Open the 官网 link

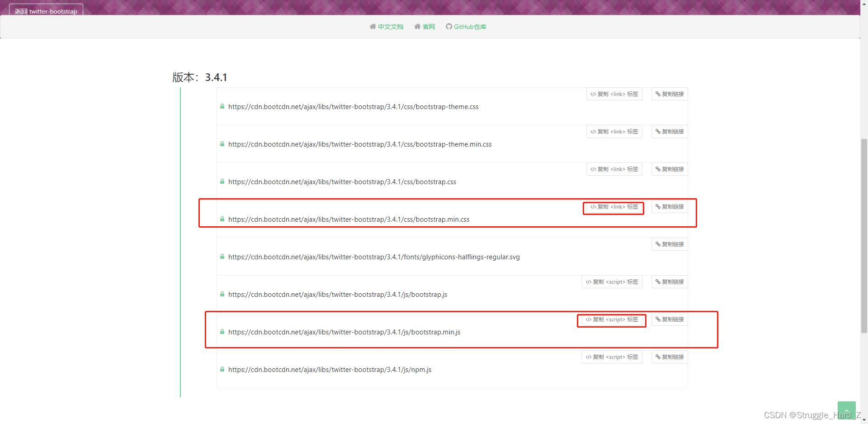coord(429,27)
